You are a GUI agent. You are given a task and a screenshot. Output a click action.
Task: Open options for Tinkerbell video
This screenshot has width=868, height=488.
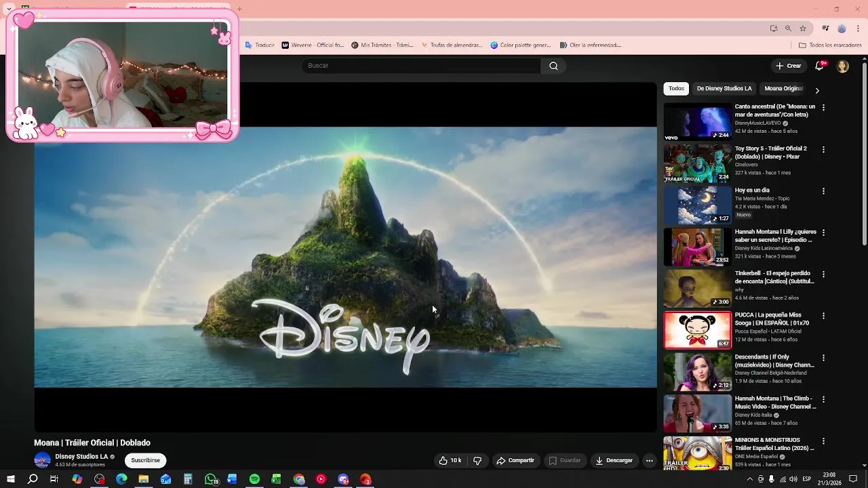[x=823, y=274]
